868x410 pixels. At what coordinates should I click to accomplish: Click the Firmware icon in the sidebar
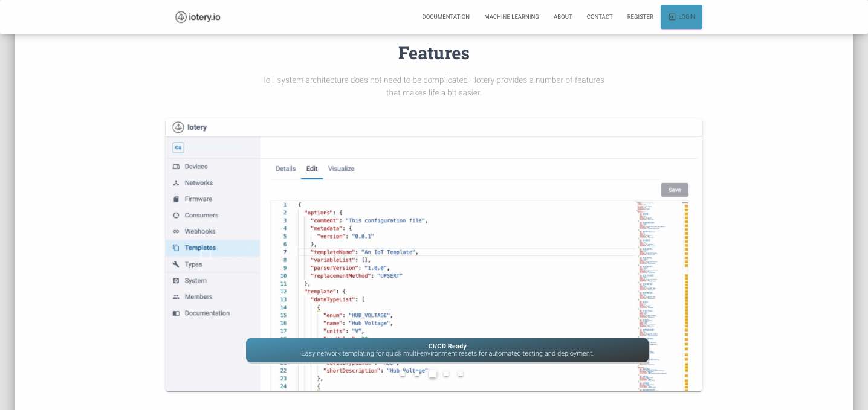176,199
